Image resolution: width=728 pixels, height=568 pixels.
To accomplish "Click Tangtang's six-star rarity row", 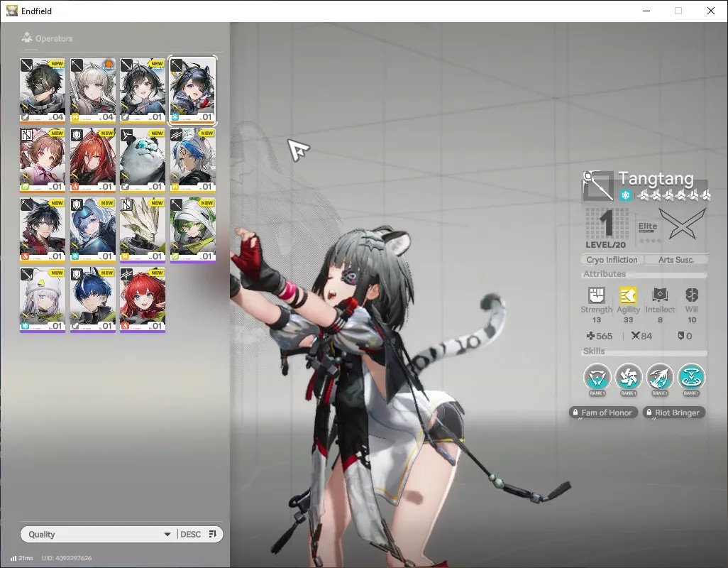I will click(x=673, y=195).
